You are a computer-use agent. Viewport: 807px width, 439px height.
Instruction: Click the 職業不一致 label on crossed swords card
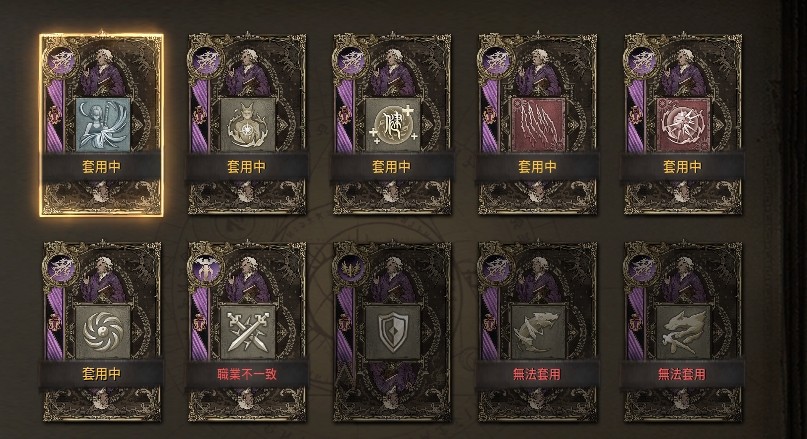[x=247, y=374]
